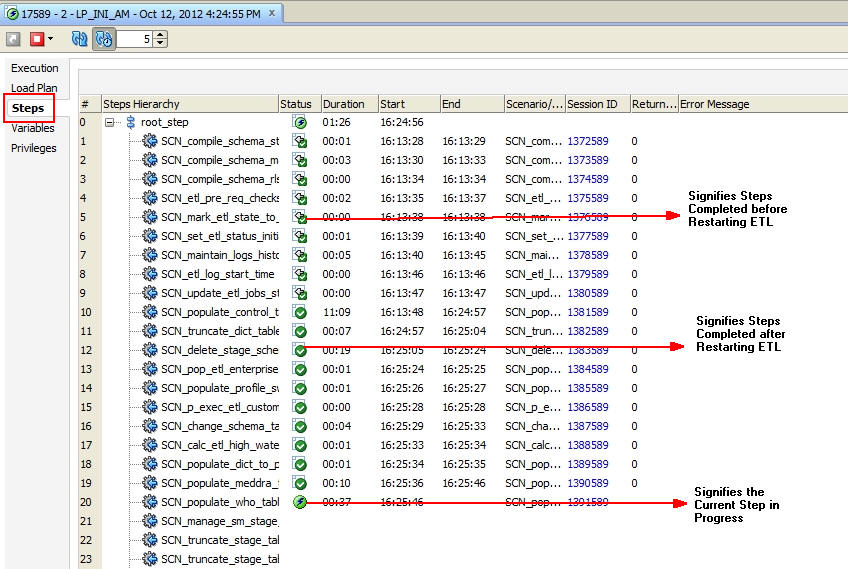848x569 pixels.
Task: Click the root_step running status icon
Action: point(300,122)
